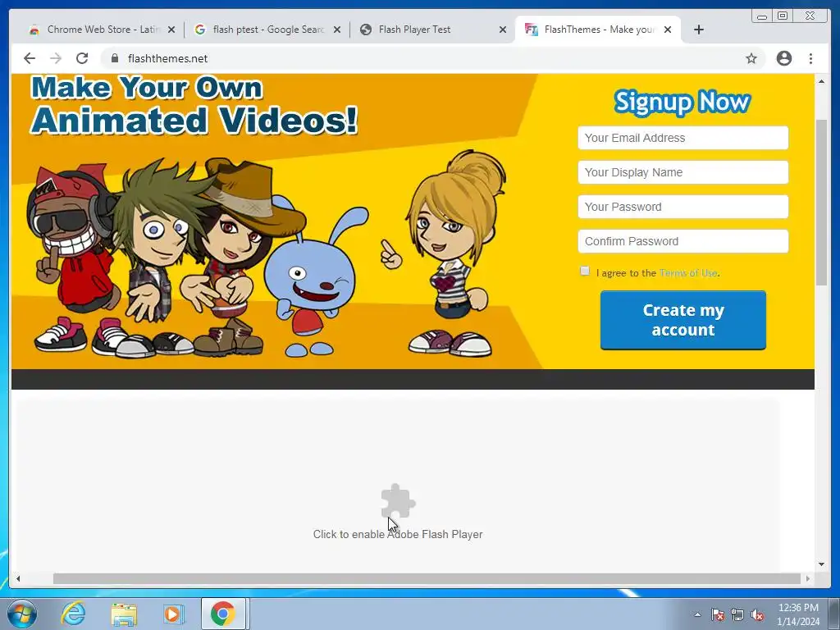The width and height of the screenshot is (840, 630).
Task: Click the Your Email Address field
Action: [x=683, y=138]
